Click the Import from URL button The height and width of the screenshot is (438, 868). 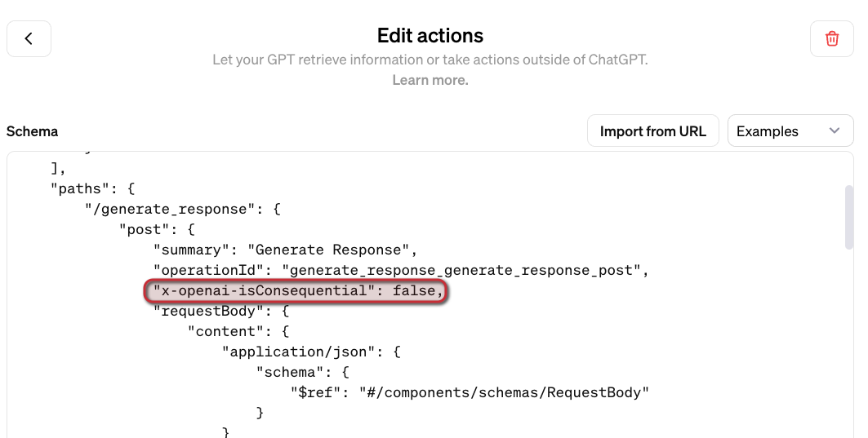point(652,131)
